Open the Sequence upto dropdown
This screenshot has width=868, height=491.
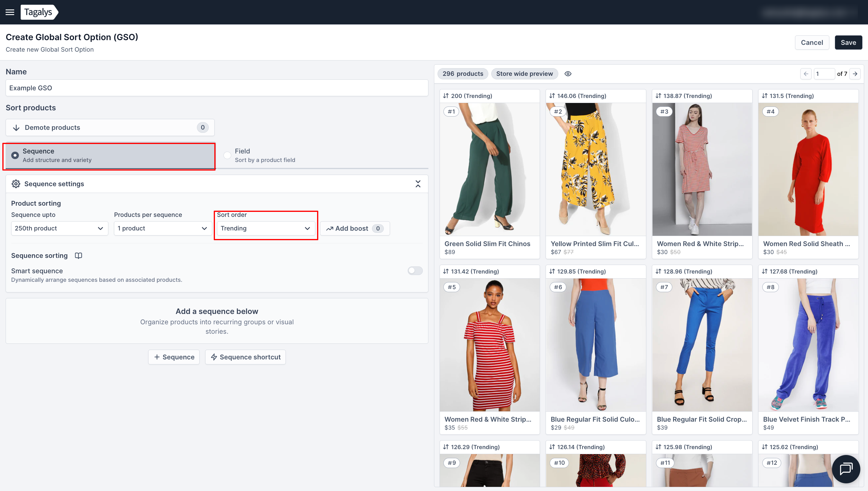click(59, 228)
